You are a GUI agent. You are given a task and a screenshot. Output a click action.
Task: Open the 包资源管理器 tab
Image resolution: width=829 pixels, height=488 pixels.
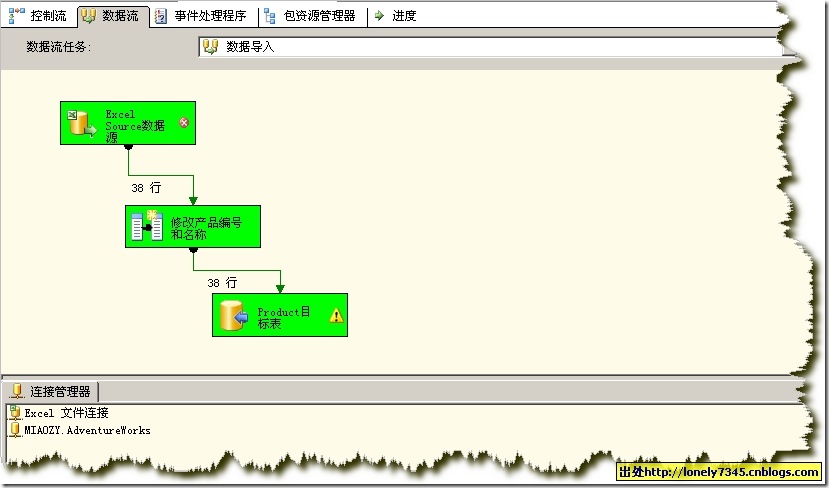pyautogui.click(x=312, y=16)
